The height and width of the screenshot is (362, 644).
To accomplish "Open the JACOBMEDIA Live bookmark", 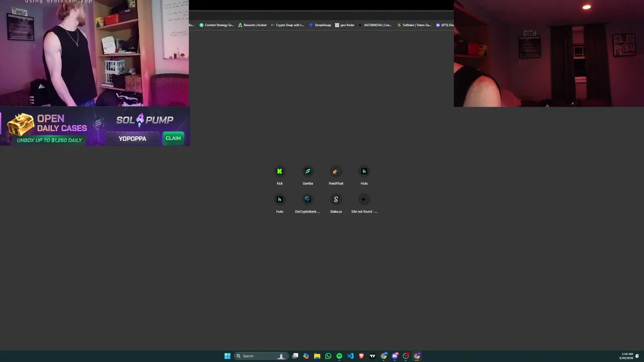I will (375, 25).
